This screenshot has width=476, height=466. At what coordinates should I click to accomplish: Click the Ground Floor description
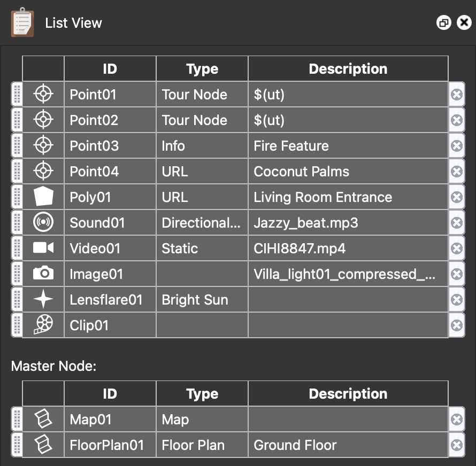click(x=295, y=445)
